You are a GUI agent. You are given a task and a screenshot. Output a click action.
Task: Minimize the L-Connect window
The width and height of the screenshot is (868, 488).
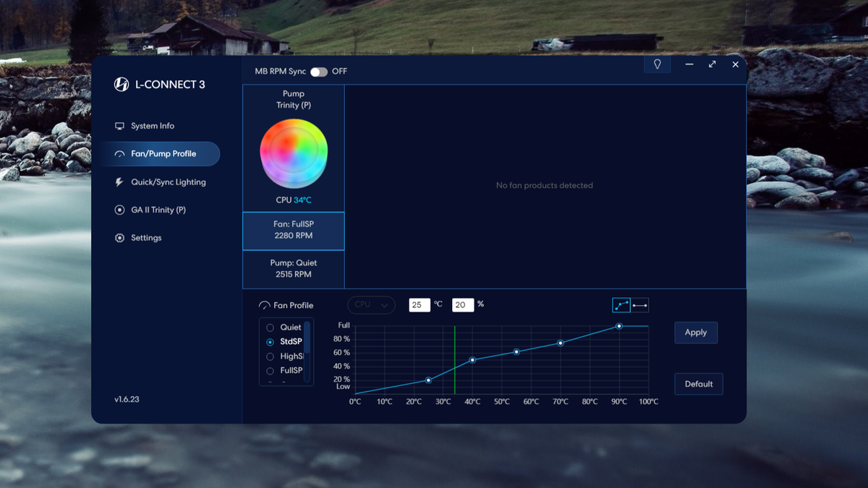click(x=689, y=64)
